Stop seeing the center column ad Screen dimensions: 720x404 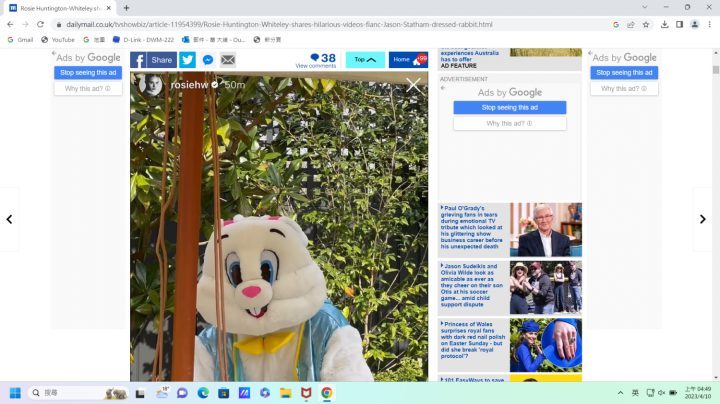[x=510, y=107]
